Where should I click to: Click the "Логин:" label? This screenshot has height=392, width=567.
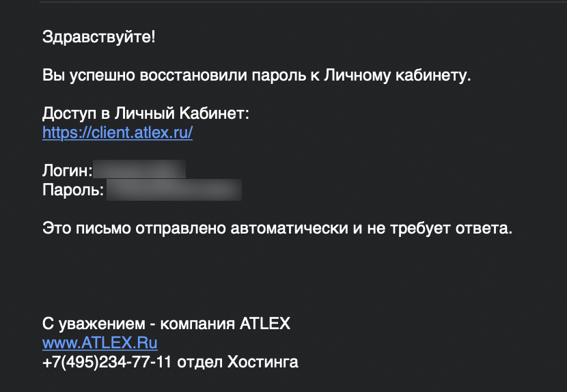pyautogui.click(x=67, y=171)
